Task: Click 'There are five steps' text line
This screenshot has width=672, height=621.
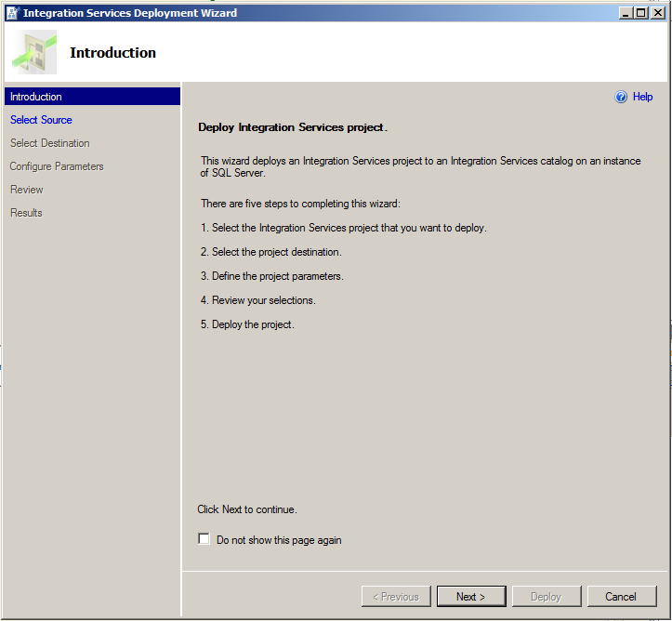Action: [x=300, y=204]
